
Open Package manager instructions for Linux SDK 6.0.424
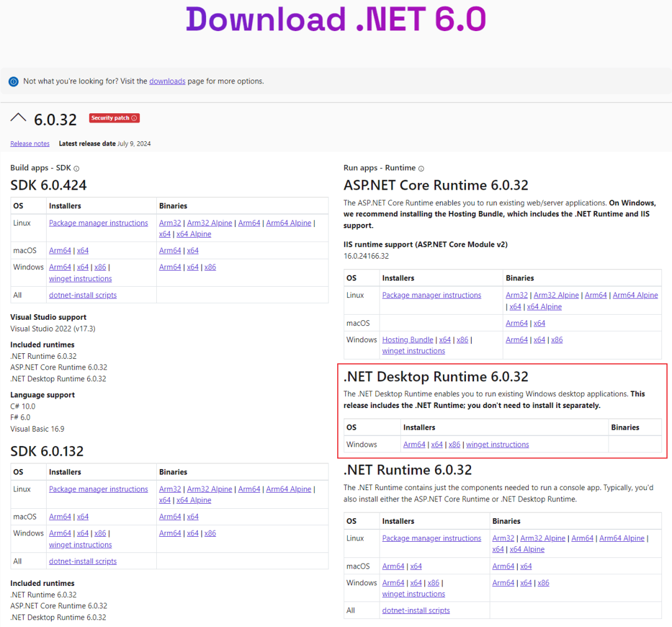pyautogui.click(x=98, y=222)
